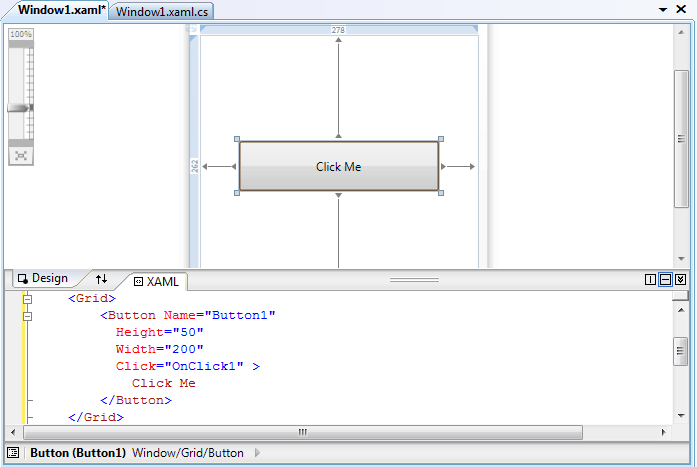Image resolution: width=697 pixels, height=467 pixels.
Task: Click the left margin arrow beside button
Action: coord(217,167)
